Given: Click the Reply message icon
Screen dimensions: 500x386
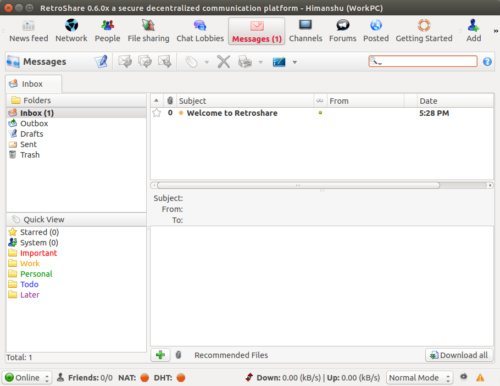Looking at the screenshot, I should [x=125, y=62].
